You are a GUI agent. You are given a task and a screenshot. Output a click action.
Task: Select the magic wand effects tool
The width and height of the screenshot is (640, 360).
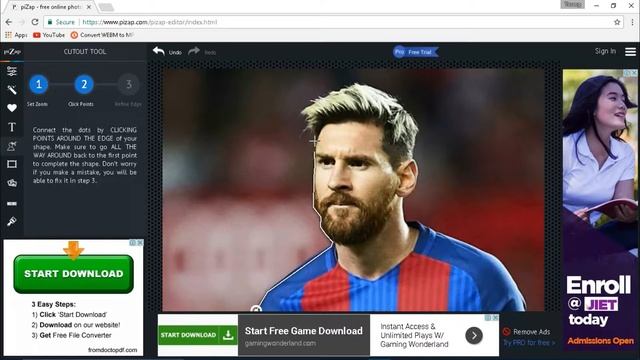[x=12, y=90]
